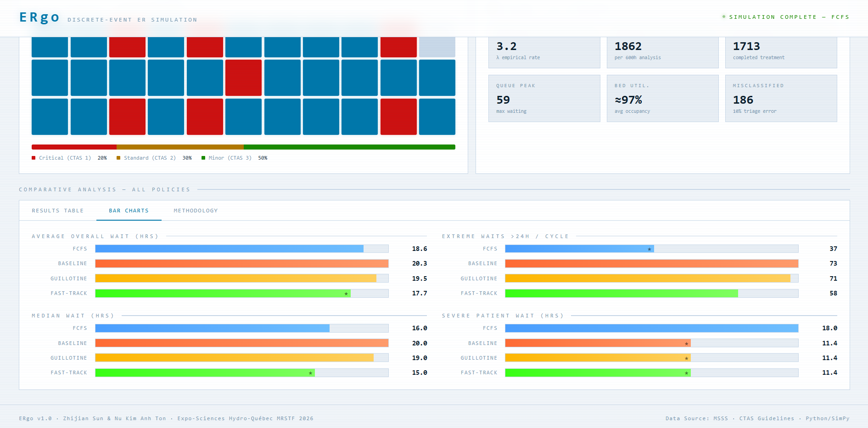Click the Queue Peak stat card
Image resolution: width=868 pixels, height=428 pixels.
point(544,98)
